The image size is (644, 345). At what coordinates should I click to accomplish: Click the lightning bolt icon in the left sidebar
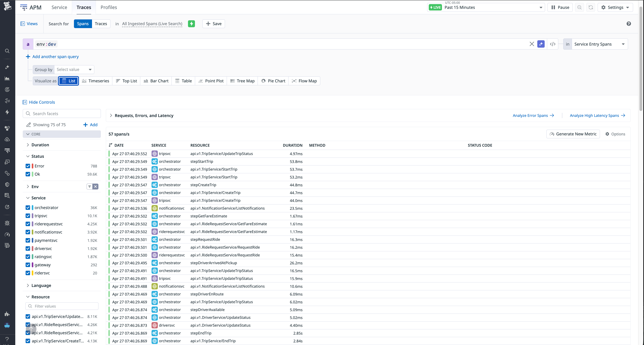pos(7,112)
